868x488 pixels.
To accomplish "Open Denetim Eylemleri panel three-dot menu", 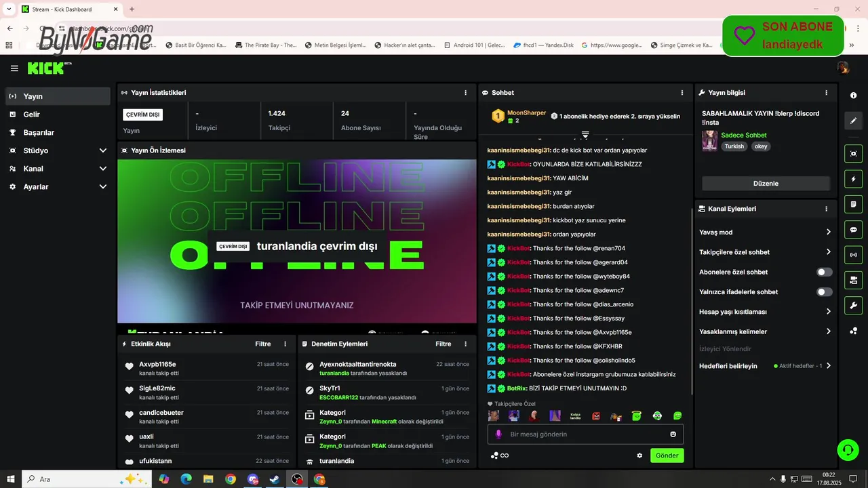I will [x=465, y=344].
